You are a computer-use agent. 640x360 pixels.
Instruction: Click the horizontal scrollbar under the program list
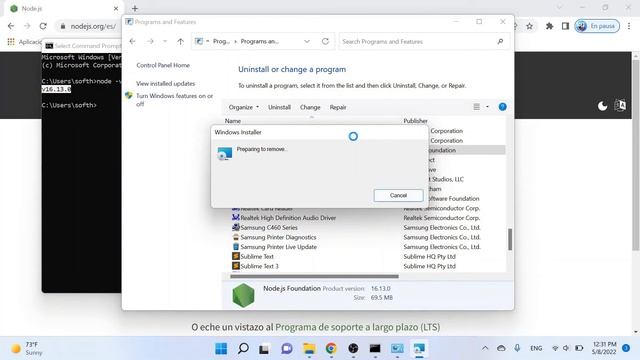tap(314, 276)
